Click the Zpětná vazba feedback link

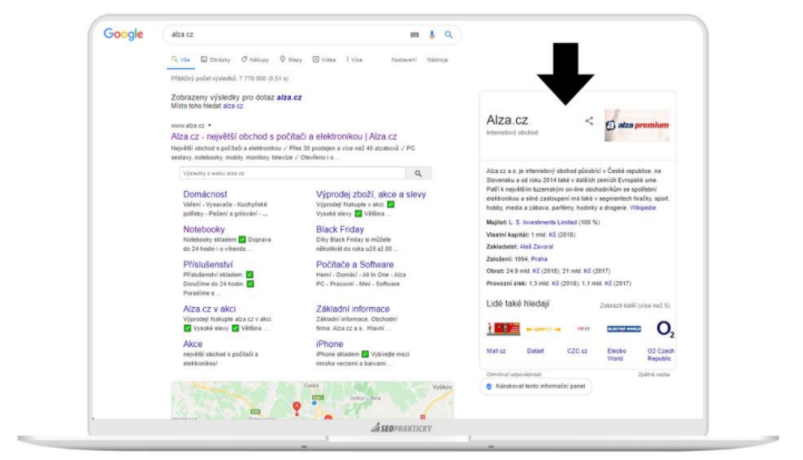click(654, 374)
